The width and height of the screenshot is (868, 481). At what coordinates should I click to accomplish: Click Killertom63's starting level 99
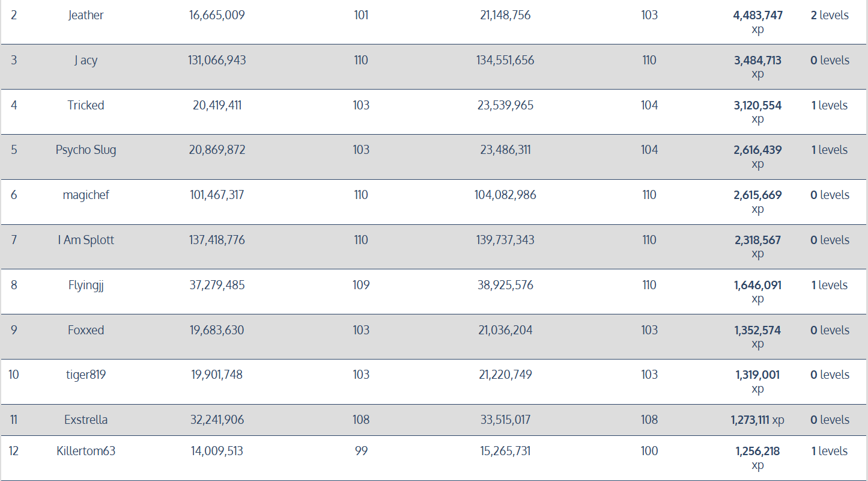(x=361, y=452)
